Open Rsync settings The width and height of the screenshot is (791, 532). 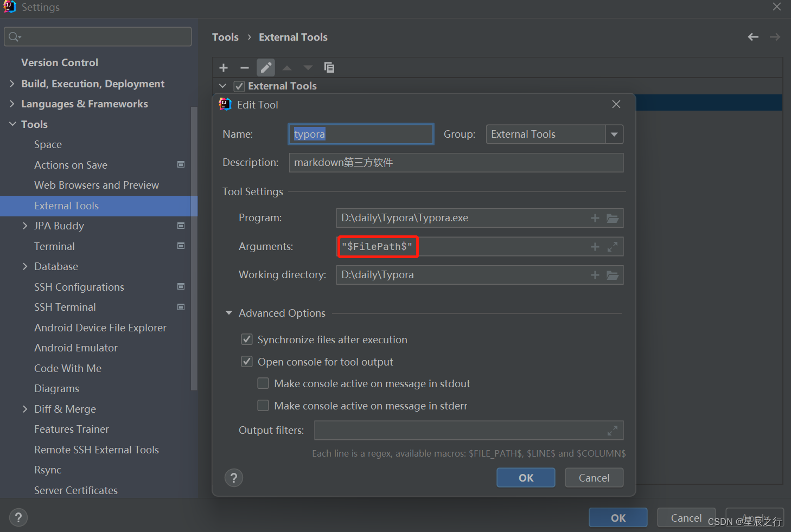[48, 470]
